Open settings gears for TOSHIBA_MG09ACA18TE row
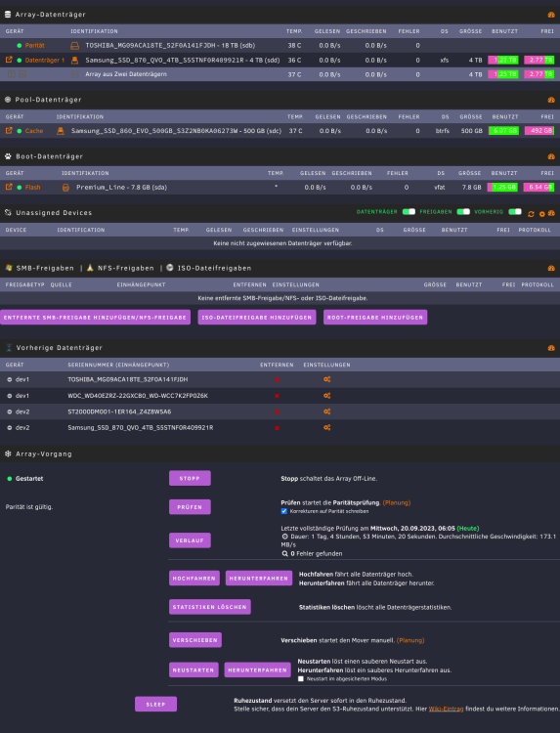 coord(327,379)
